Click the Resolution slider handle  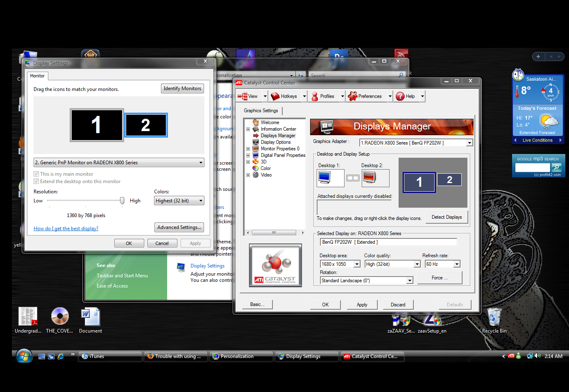(x=122, y=200)
